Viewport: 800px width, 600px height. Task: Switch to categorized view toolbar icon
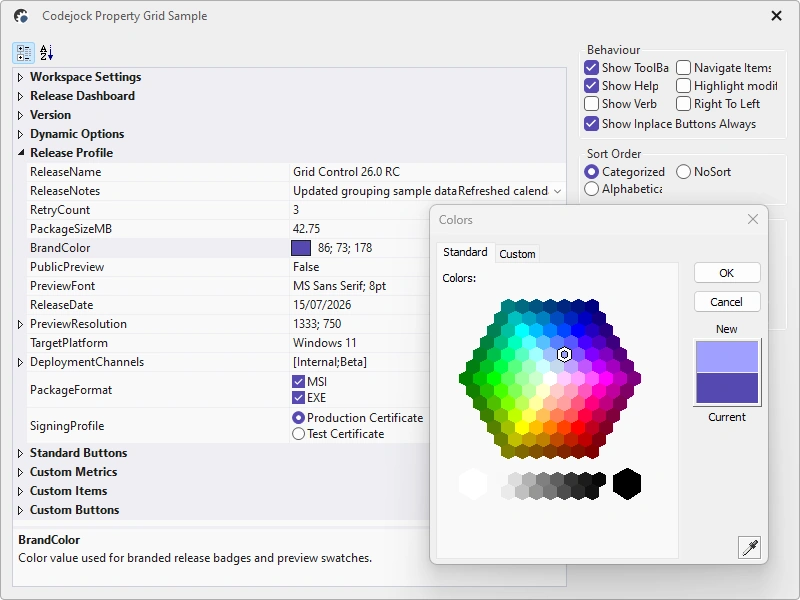click(23, 53)
